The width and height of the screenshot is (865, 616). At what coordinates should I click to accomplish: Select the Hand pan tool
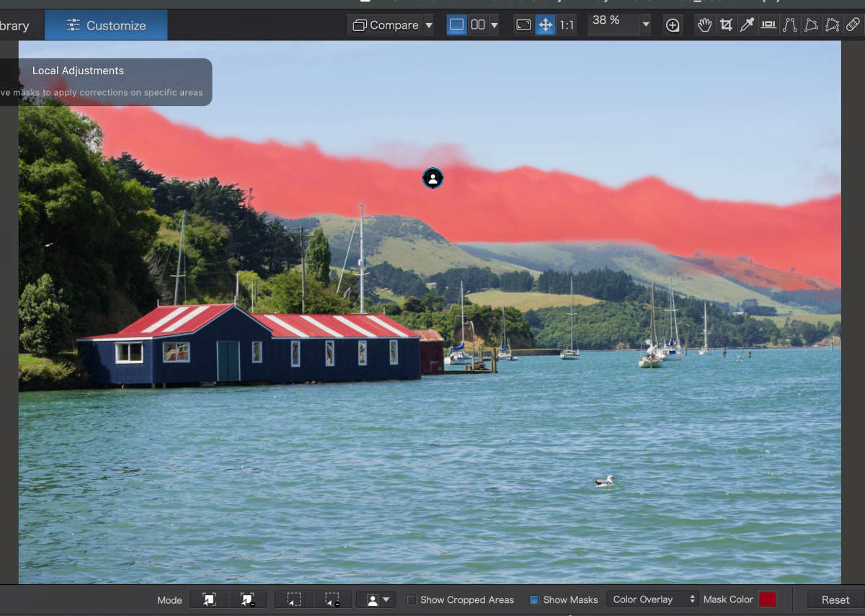(x=704, y=25)
